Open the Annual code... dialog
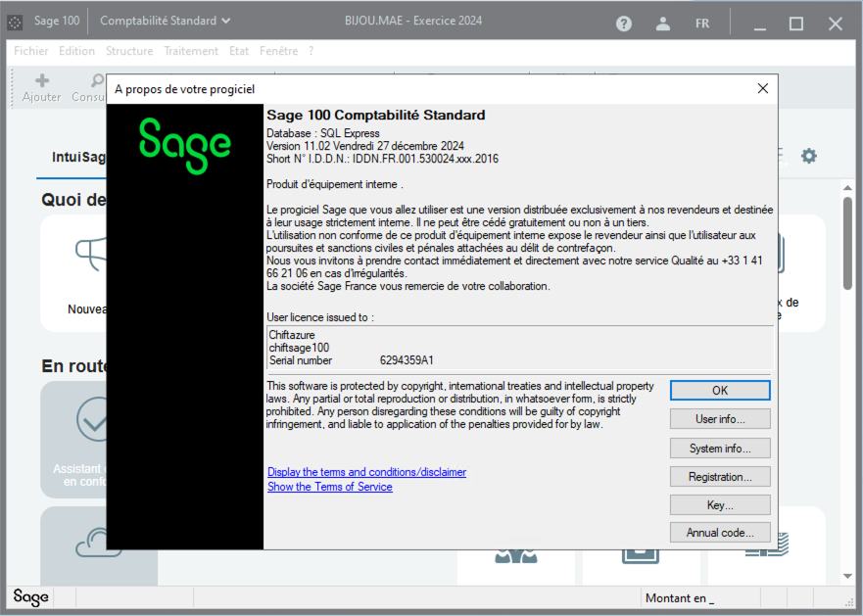Viewport: 863px width, 616px height. pyautogui.click(x=720, y=534)
